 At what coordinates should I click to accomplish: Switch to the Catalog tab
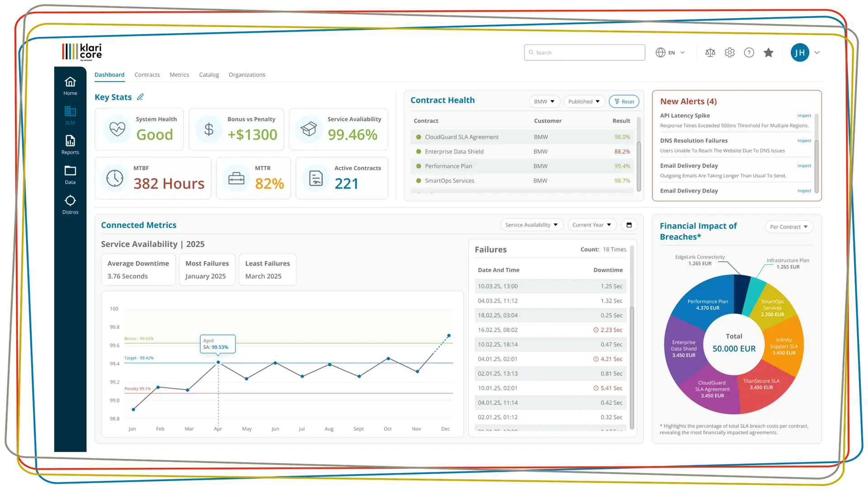click(209, 75)
